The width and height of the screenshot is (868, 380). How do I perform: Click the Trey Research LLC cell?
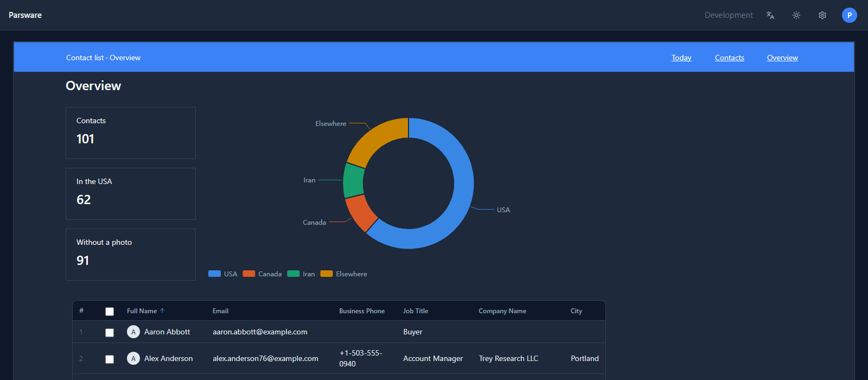pyautogui.click(x=508, y=358)
